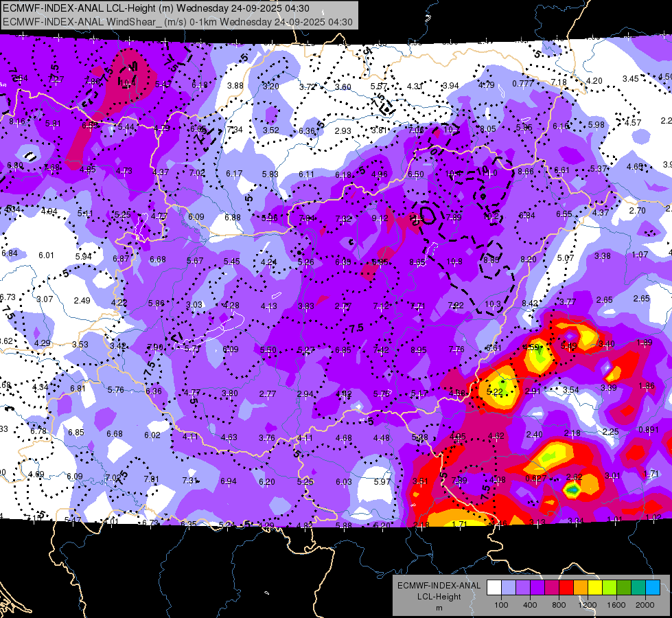Click the wind shear value 10.8
The height and width of the screenshot is (618, 672).
pyautogui.click(x=454, y=261)
